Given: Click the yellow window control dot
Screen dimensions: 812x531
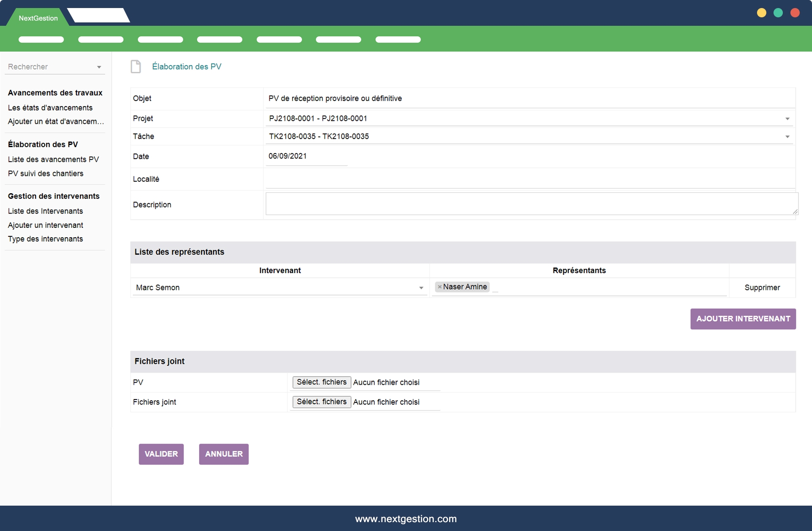Looking at the screenshot, I should [x=761, y=13].
